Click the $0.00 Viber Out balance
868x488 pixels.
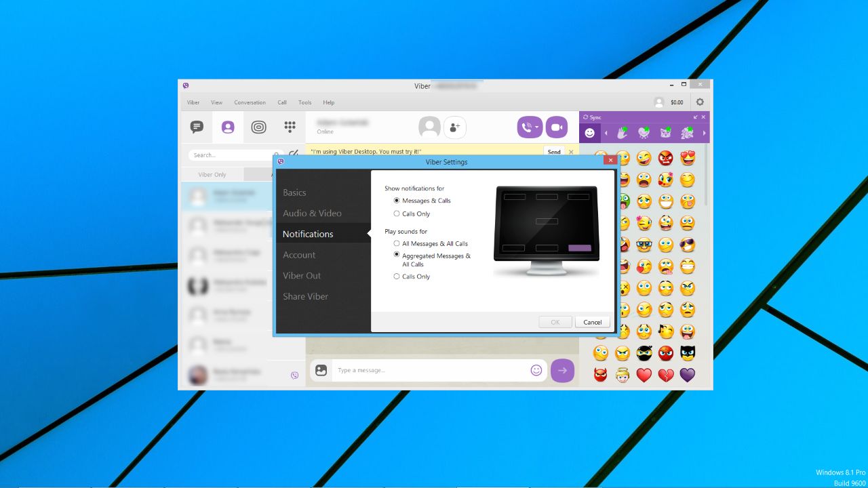point(677,102)
